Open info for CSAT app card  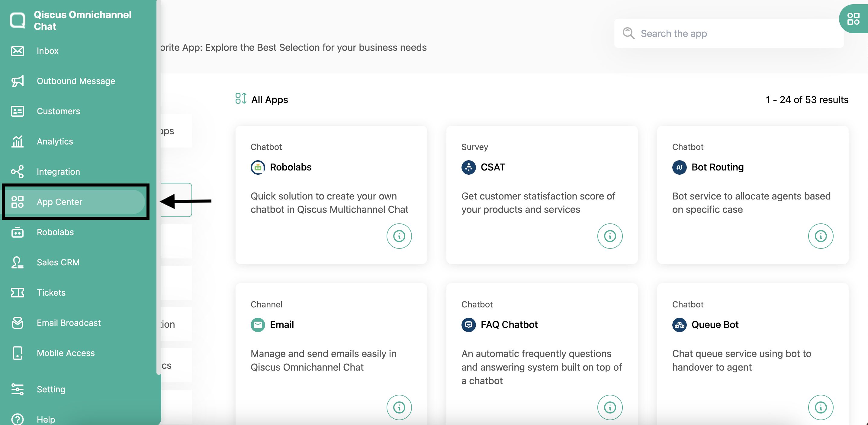coord(610,236)
